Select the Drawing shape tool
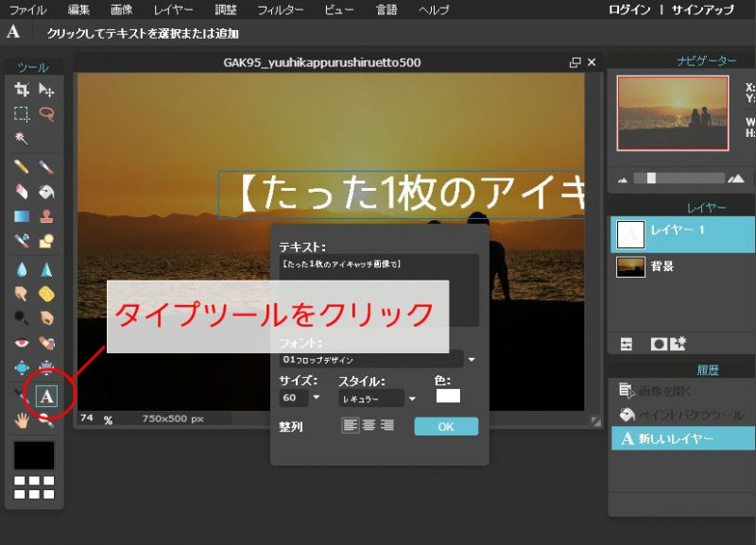The height and width of the screenshot is (545, 756). (46, 241)
